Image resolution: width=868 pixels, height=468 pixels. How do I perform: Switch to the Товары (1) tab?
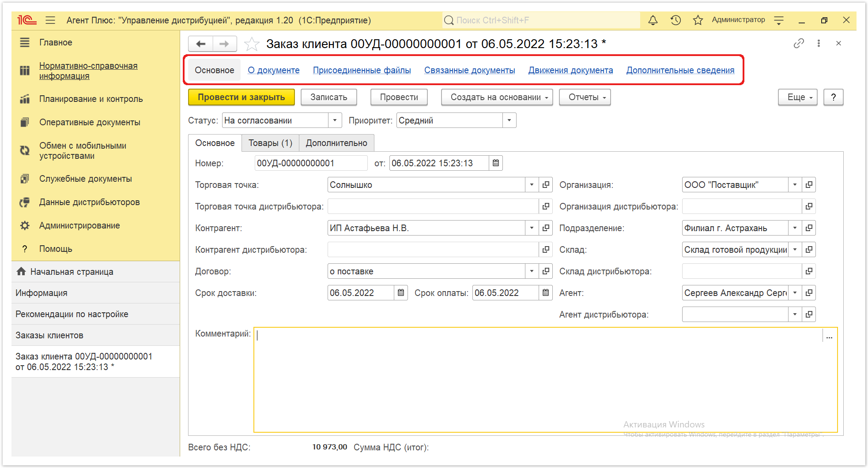click(x=270, y=143)
